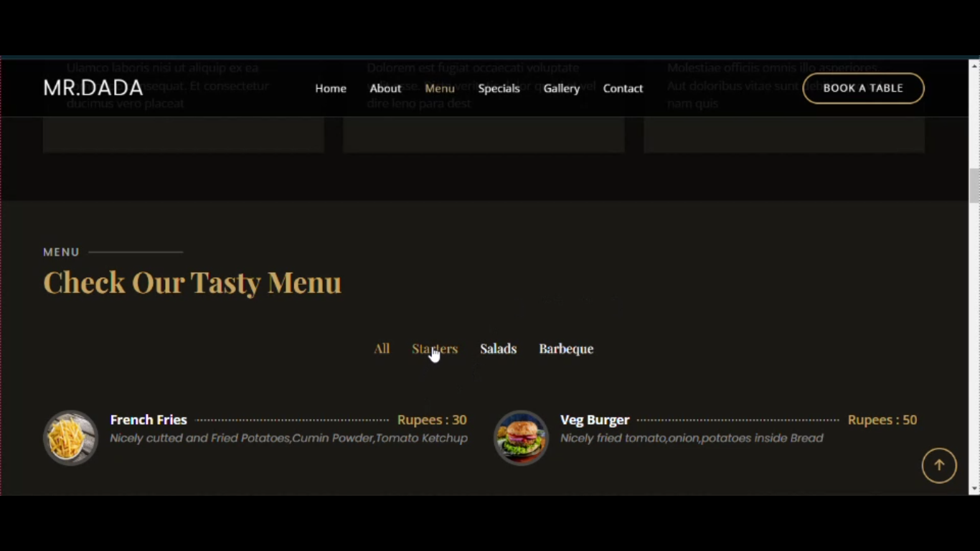Open the About navigation link
This screenshot has height=551, width=980.
click(x=385, y=88)
